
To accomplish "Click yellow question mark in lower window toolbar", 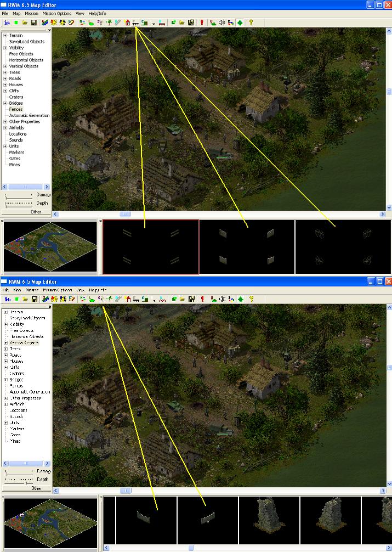I will [251, 299].
